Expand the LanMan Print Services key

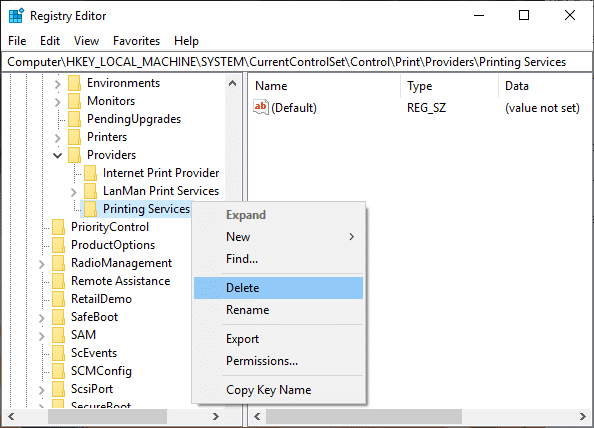point(73,192)
